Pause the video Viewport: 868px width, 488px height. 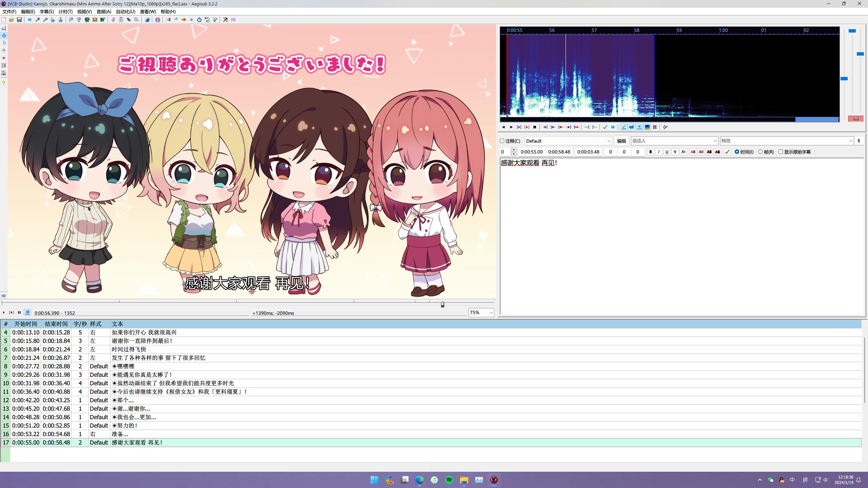[x=19, y=312]
